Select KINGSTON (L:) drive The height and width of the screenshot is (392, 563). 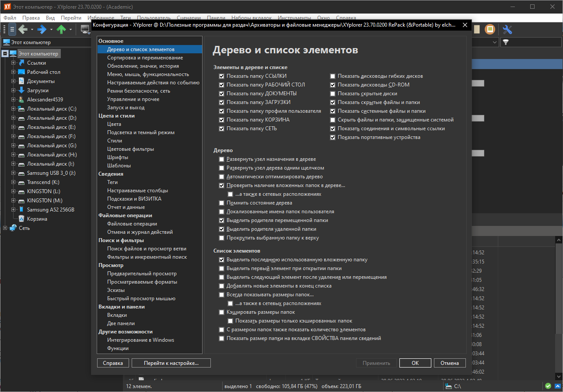(44, 191)
